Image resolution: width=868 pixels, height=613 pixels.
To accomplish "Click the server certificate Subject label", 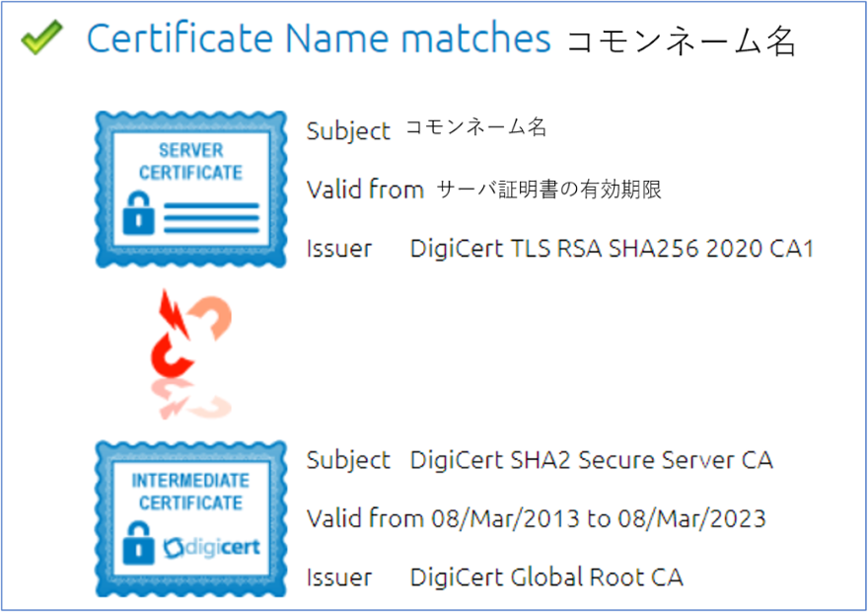I will (x=348, y=132).
